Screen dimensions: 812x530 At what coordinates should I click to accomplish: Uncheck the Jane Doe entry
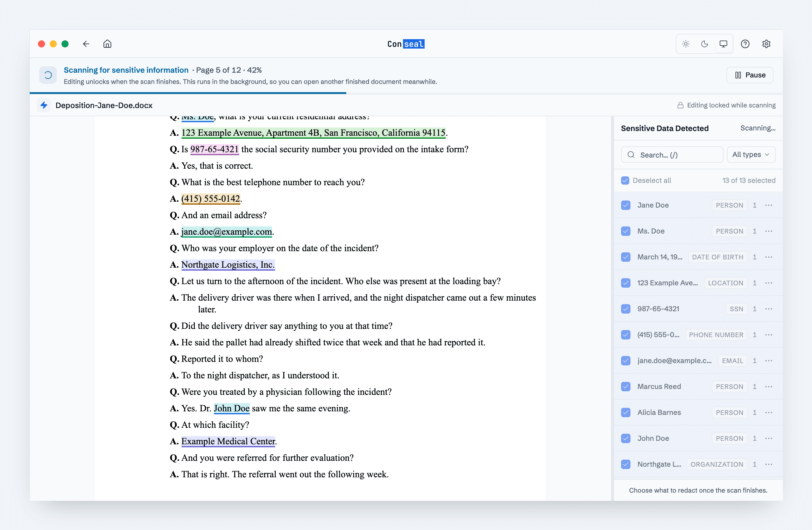[626, 205]
